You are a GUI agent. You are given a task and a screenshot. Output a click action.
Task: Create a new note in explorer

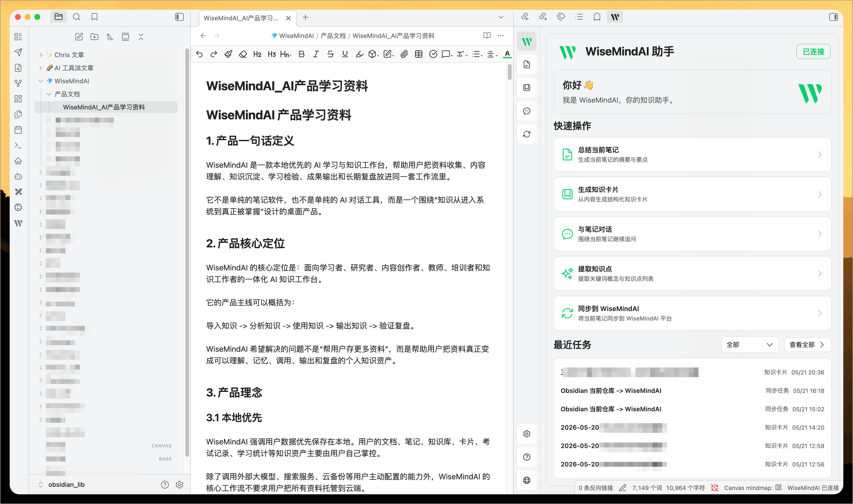pos(79,37)
